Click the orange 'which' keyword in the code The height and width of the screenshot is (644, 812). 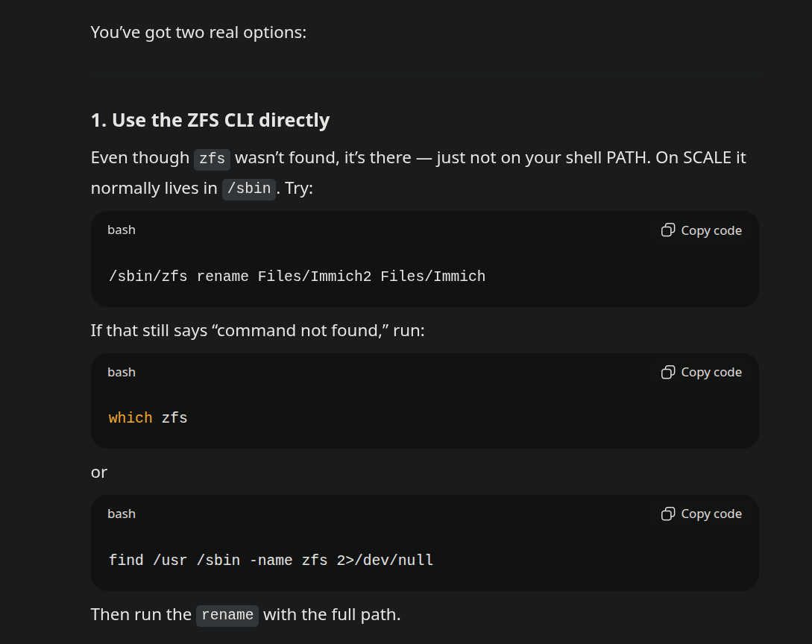pos(130,417)
